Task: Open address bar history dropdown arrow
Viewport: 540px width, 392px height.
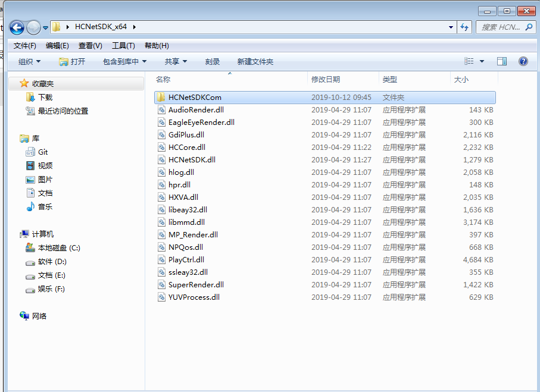Action: [x=451, y=27]
